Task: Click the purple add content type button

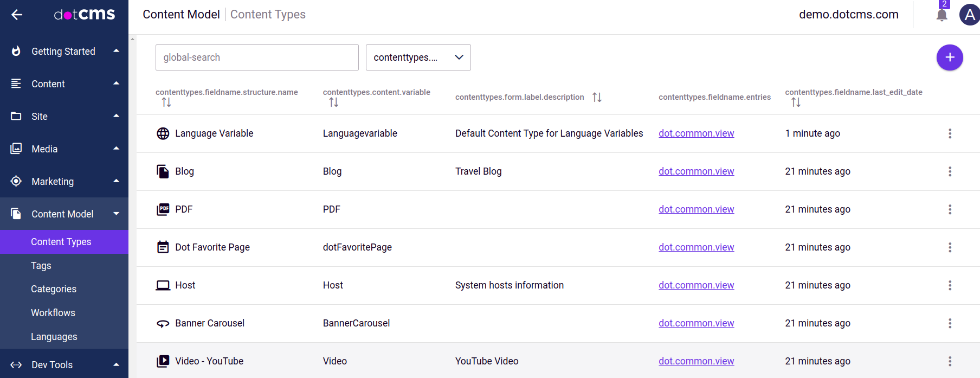Action: pos(950,57)
